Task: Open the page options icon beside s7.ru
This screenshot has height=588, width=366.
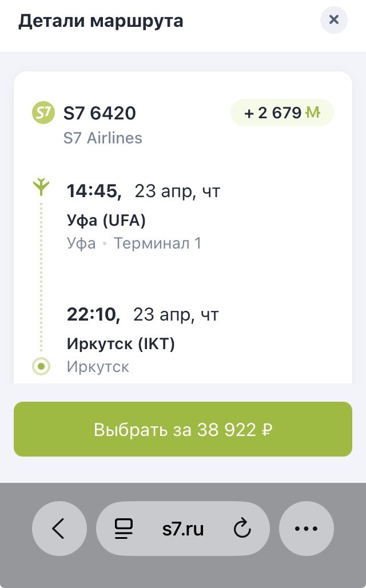Action: point(124,529)
